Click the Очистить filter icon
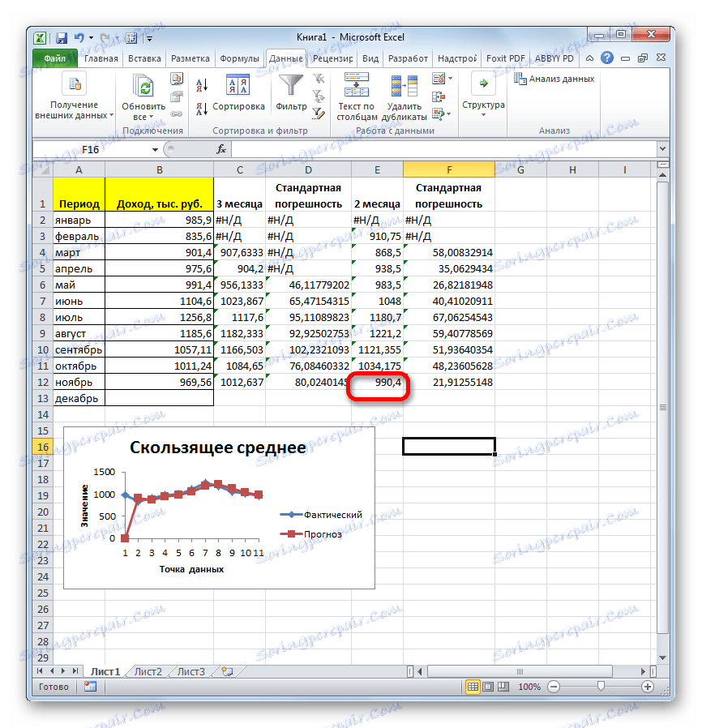The height and width of the screenshot is (728, 702). [318, 78]
